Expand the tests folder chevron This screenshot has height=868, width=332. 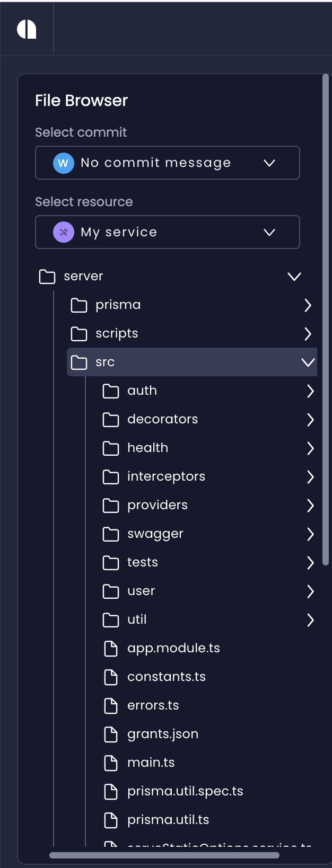[311, 562]
